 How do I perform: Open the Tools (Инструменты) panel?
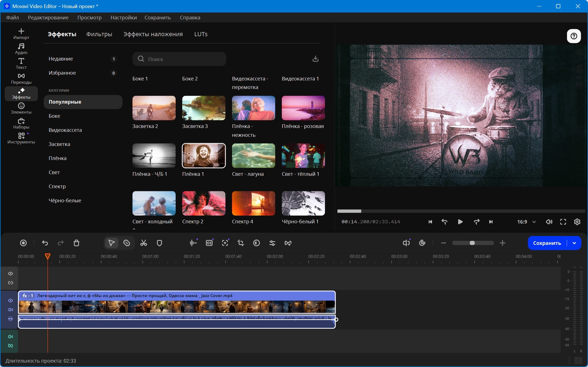coord(21,138)
